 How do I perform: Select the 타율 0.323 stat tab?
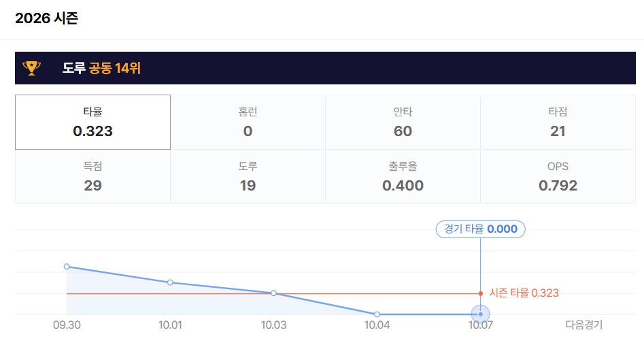pos(92,122)
